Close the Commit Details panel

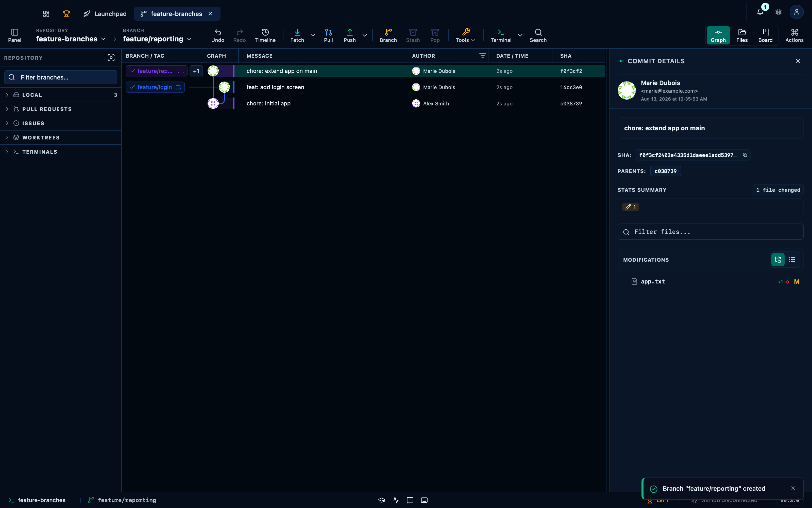point(798,61)
